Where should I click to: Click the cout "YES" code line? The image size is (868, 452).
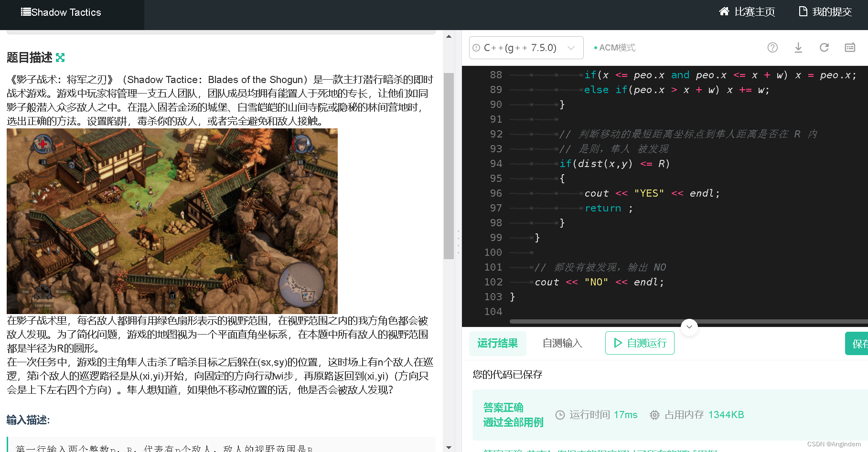coord(652,193)
